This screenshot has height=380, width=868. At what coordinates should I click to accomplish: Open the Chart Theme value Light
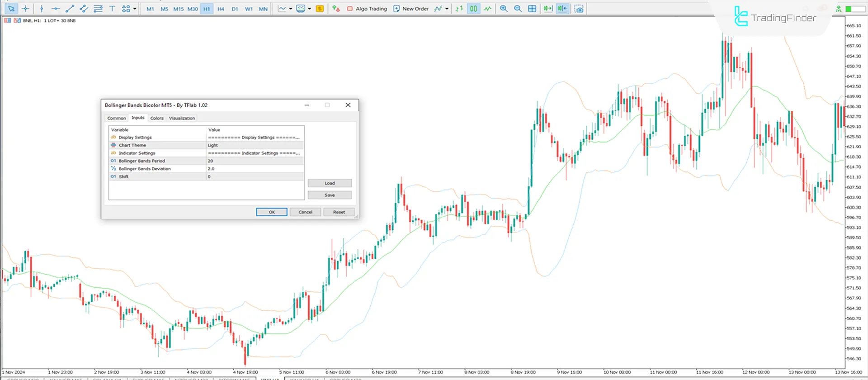coord(255,145)
